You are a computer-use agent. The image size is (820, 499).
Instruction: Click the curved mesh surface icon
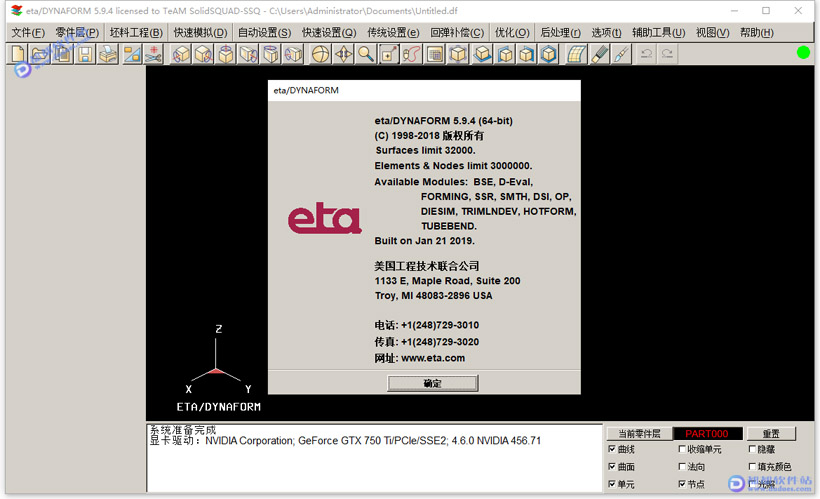click(576, 54)
